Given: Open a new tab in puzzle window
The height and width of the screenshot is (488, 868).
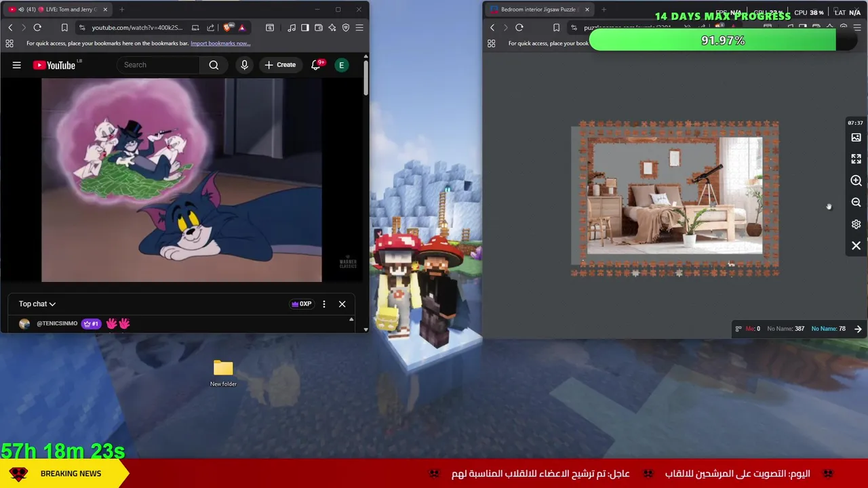Looking at the screenshot, I should [604, 9].
